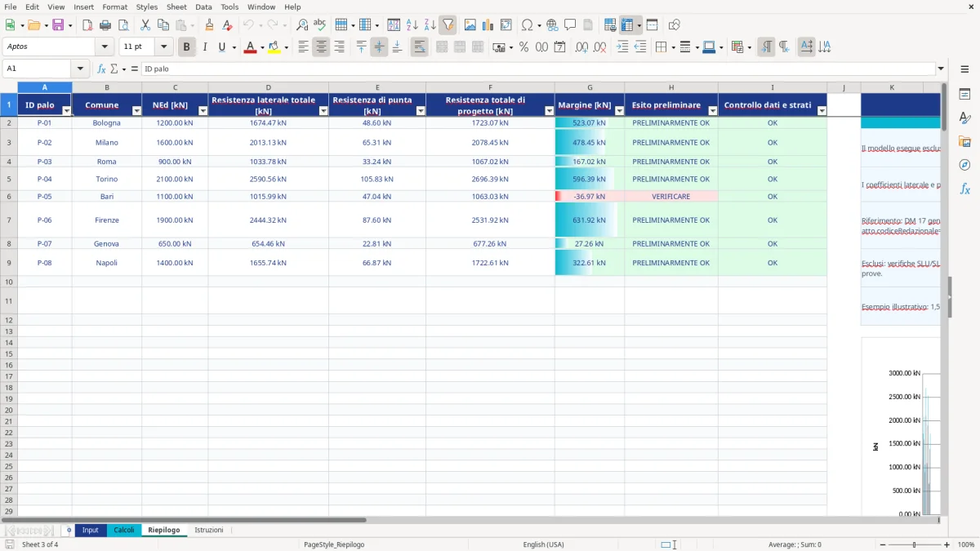Open the Styles menu

click(147, 7)
